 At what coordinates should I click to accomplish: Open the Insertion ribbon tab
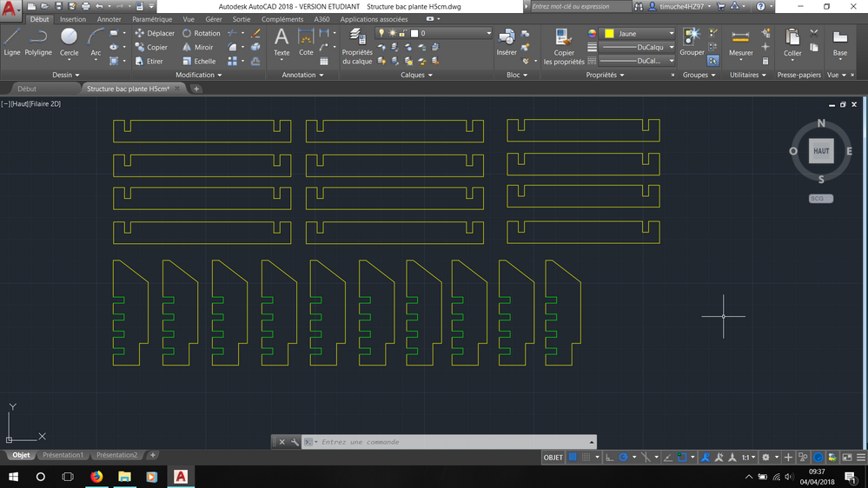(x=73, y=19)
